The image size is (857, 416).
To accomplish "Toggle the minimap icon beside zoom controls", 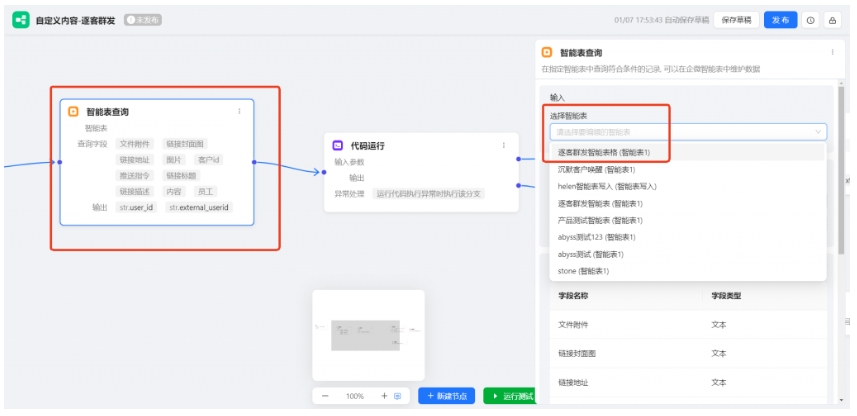I will pos(397,396).
